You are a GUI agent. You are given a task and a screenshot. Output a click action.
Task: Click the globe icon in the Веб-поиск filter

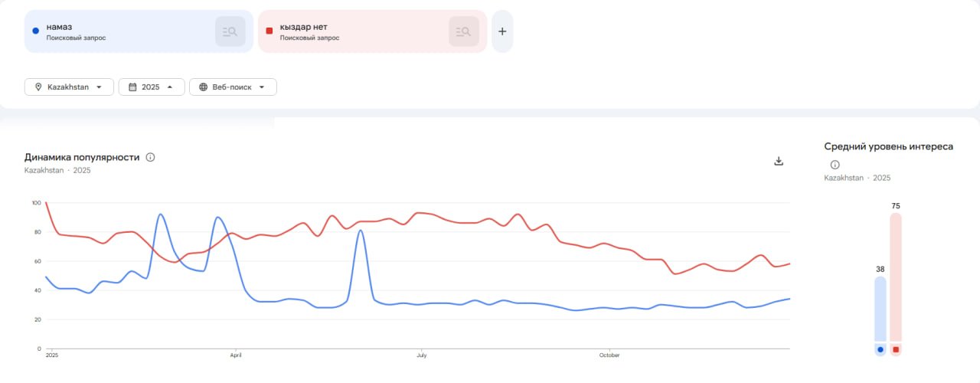(203, 87)
